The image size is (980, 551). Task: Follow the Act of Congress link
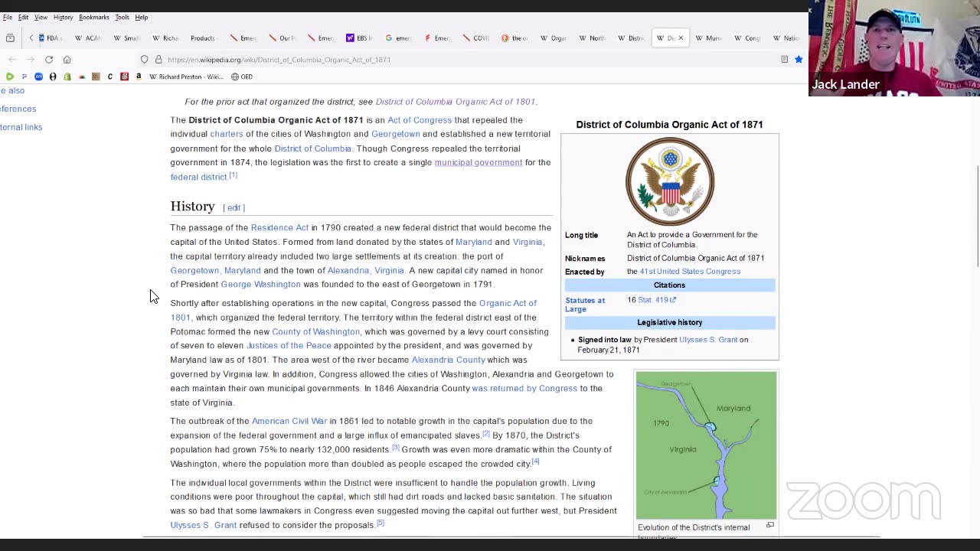click(x=420, y=120)
